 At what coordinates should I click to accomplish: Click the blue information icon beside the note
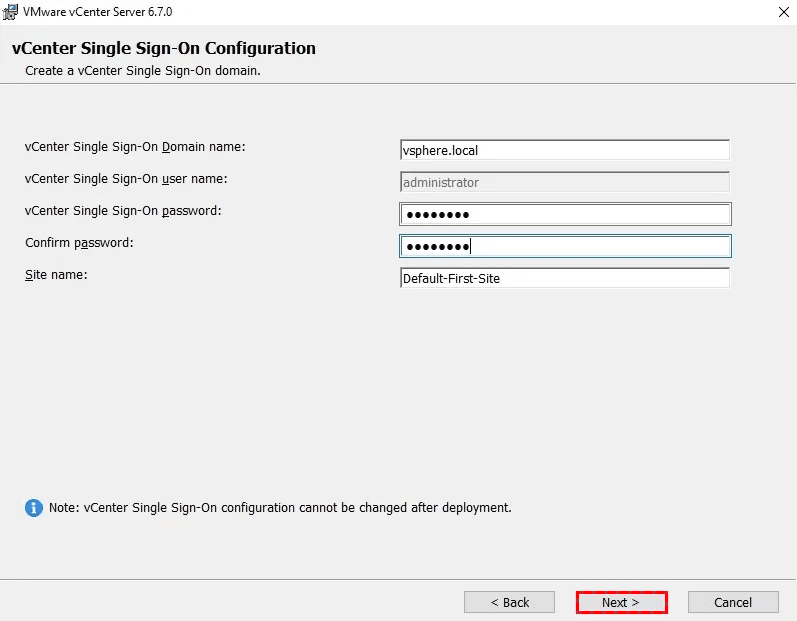tap(33, 508)
